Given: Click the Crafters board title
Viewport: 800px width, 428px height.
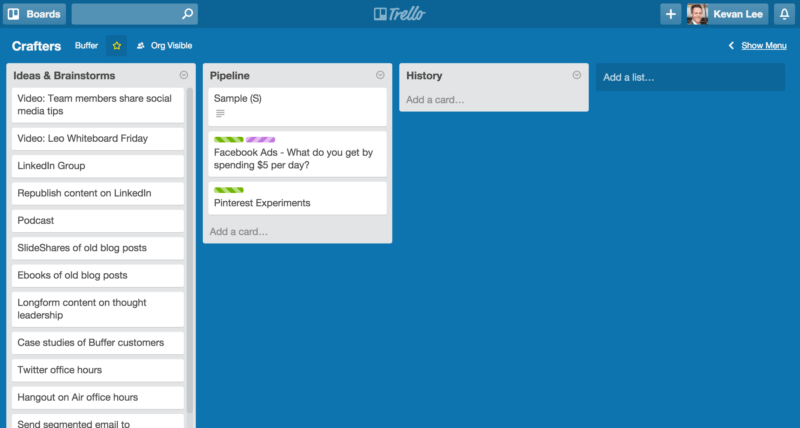Looking at the screenshot, I should (36, 46).
